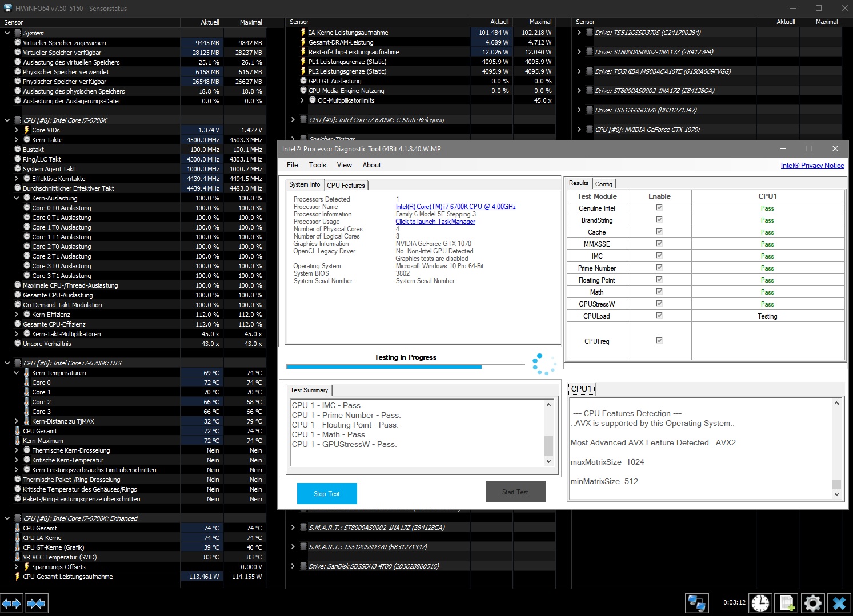Click the drive icon beside TOSHIBA MG08ACA16TE
This screenshot has height=616, width=853.
tap(590, 71)
